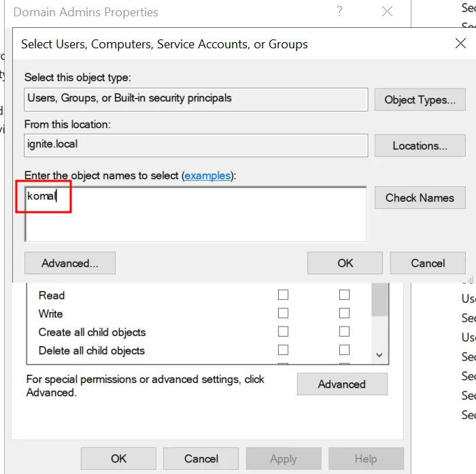Check the Deny checkbox for Write
The height and width of the screenshot is (474, 476).
click(x=344, y=314)
